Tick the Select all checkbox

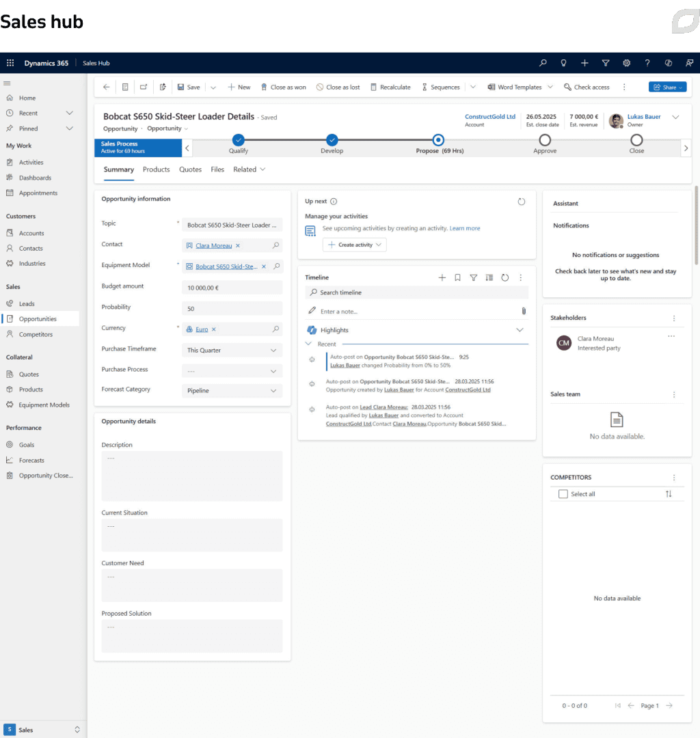click(x=563, y=494)
